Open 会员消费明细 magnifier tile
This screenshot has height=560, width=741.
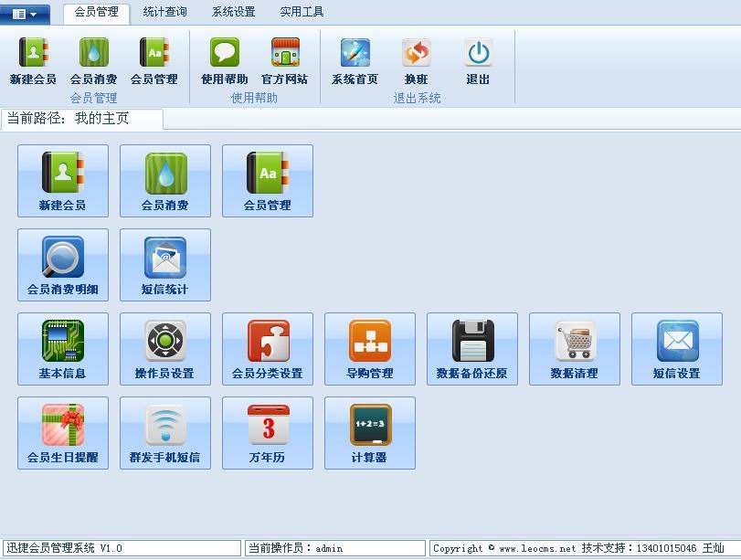tap(63, 264)
